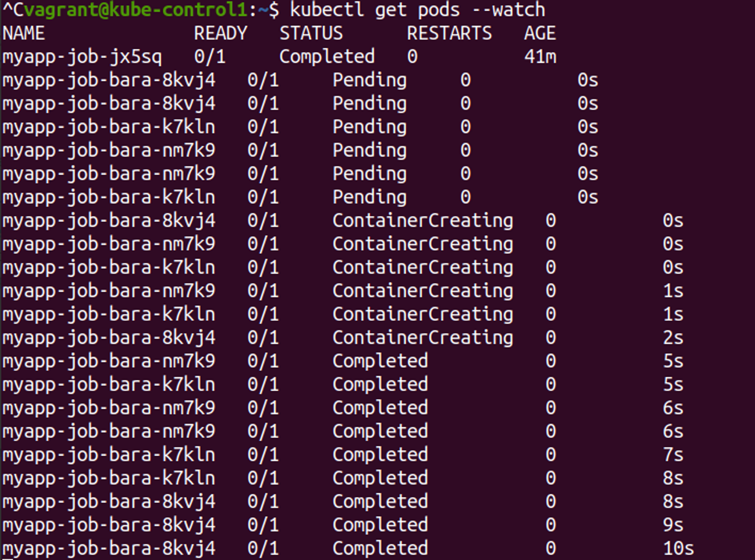The height and width of the screenshot is (560, 755).
Task: Click the 9s age value
Action: (x=673, y=525)
